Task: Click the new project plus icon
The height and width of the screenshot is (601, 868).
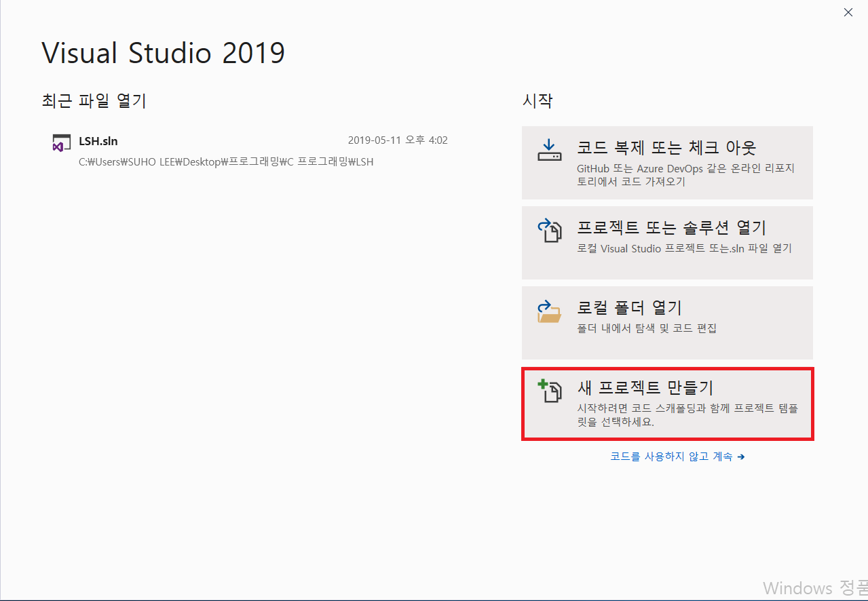Action: [549, 391]
